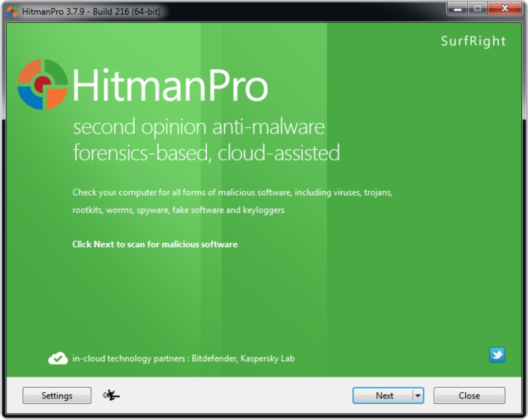Viewport: 528px width, 420px height.
Task: Open the Twitter bird icon link
Action: click(497, 355)
